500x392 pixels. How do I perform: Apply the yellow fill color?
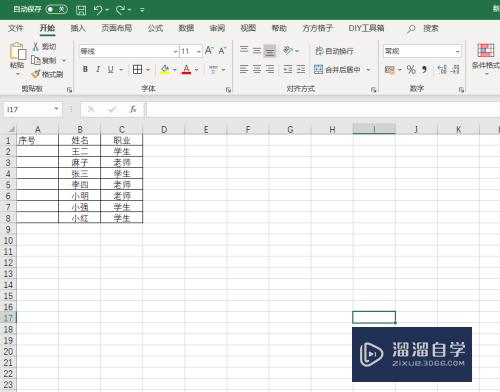click(165, 69)
